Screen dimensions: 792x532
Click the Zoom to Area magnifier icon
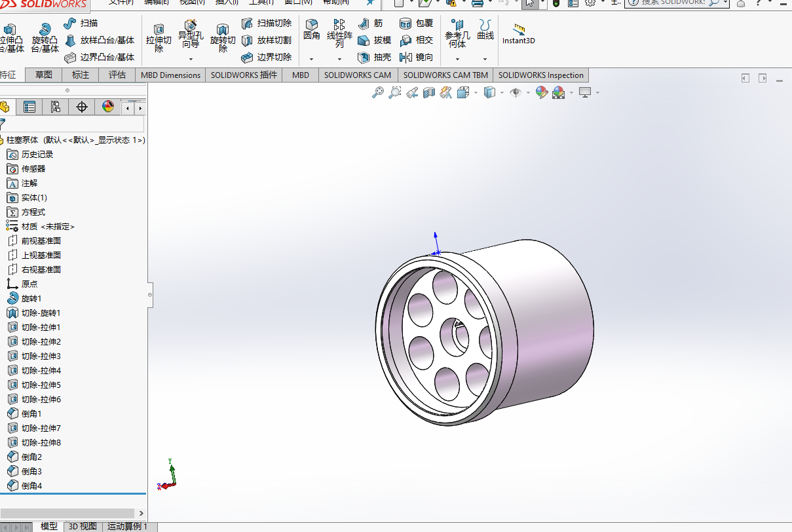pos(394,93)
